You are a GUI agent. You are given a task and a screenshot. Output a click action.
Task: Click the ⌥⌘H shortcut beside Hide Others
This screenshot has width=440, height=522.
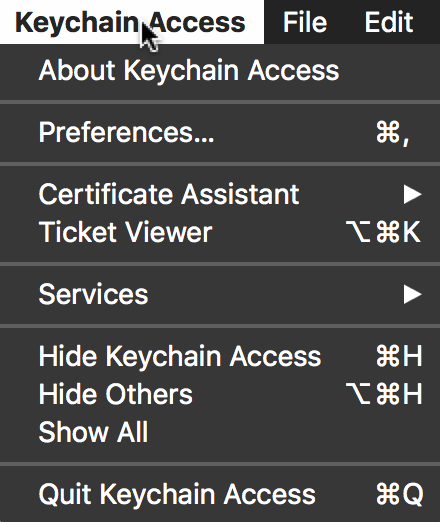[x=384, y=394]
